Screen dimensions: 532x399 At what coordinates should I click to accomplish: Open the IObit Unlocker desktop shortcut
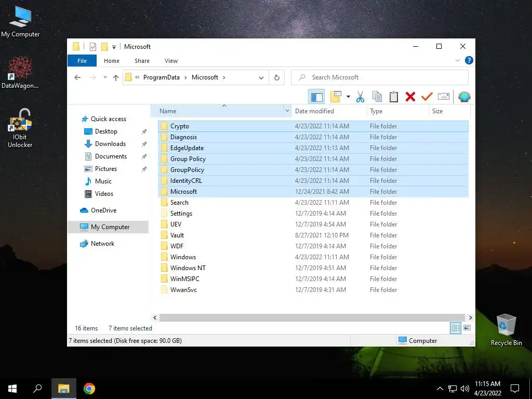(x=20, y=129)
